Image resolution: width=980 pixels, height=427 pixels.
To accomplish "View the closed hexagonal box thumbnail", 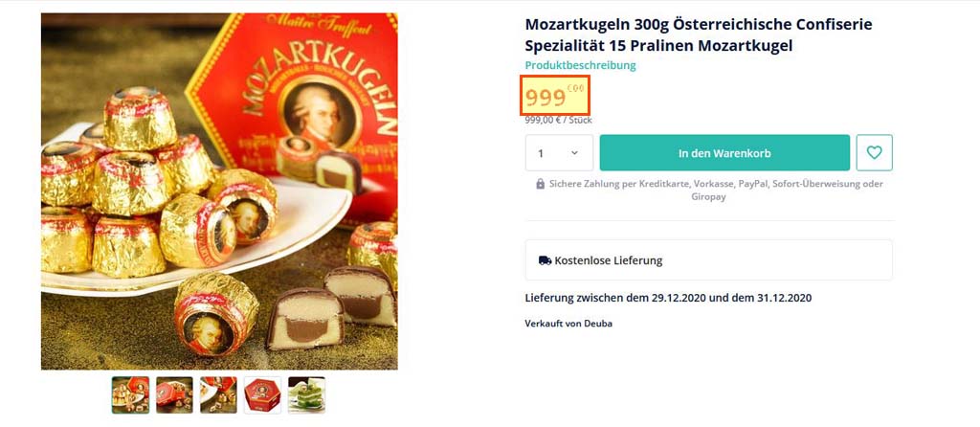I will click(x=262, y=394).
